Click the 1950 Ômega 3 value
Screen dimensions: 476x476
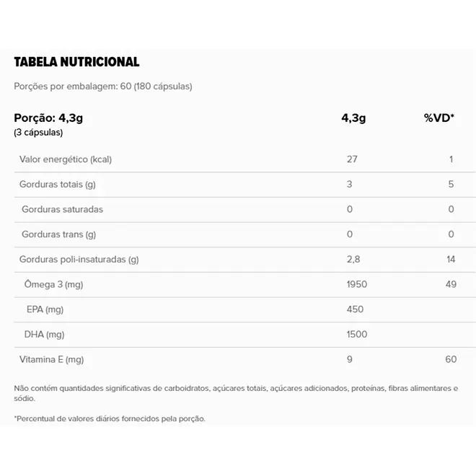pyautogui.click(x=357, y=284)
